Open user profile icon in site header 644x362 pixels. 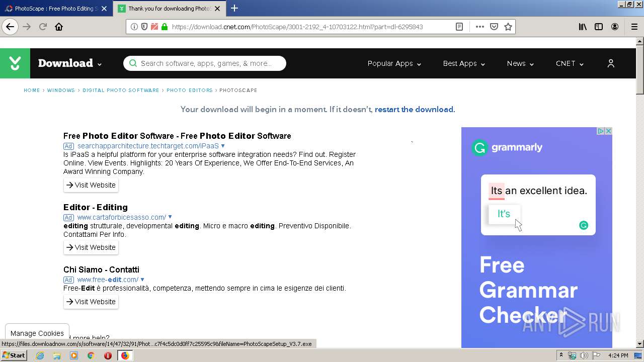tap(611, 63)
